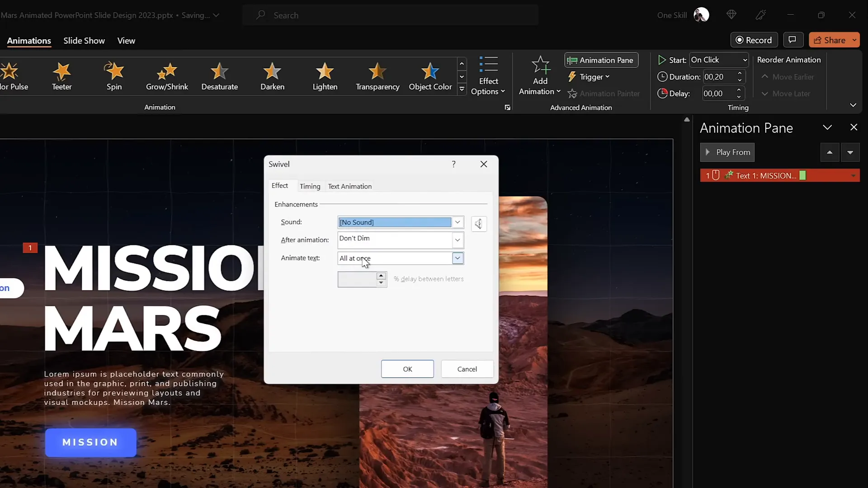Collapse the ribbon with the chevron
Screen dimensions: 868x488
pos(853,105)
